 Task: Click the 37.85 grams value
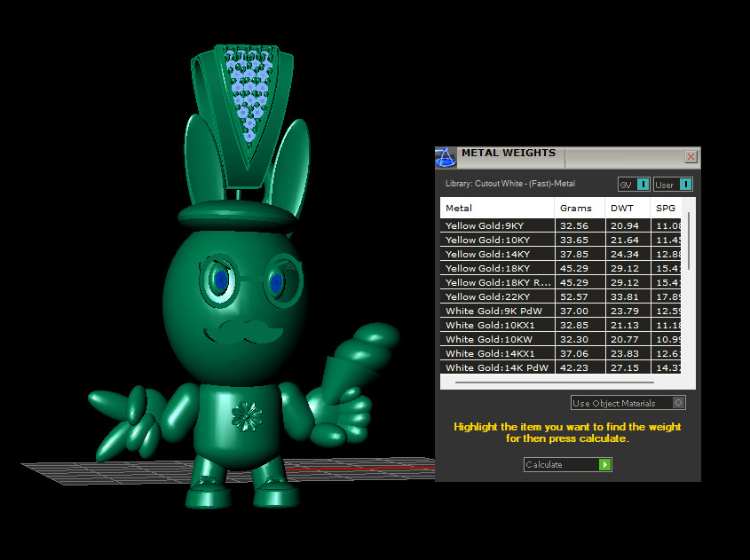[574, 254]
